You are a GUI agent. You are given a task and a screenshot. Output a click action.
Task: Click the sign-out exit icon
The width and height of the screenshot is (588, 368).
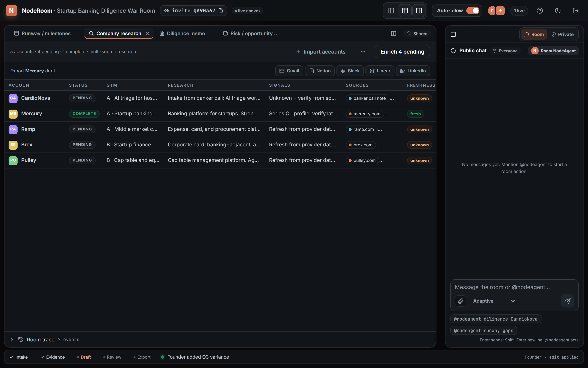pyautogui.click(x=575, y=10)
